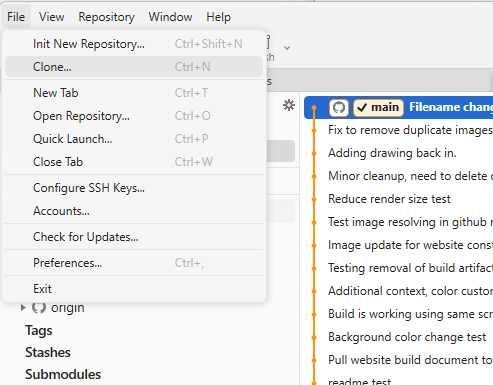Screen dimensions: 493x385
Task: Open the View menu
Action: (51, 17)
